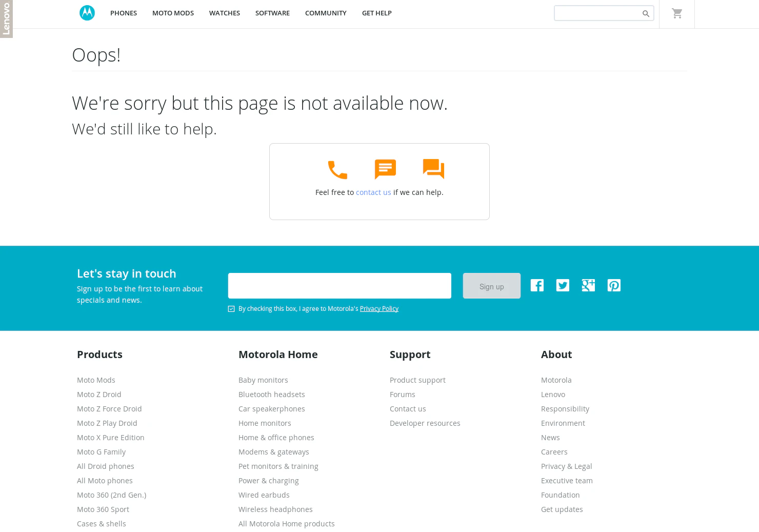Open the Community menu
This screenshot has height=532, width=759.
click(x=326, y=13)
